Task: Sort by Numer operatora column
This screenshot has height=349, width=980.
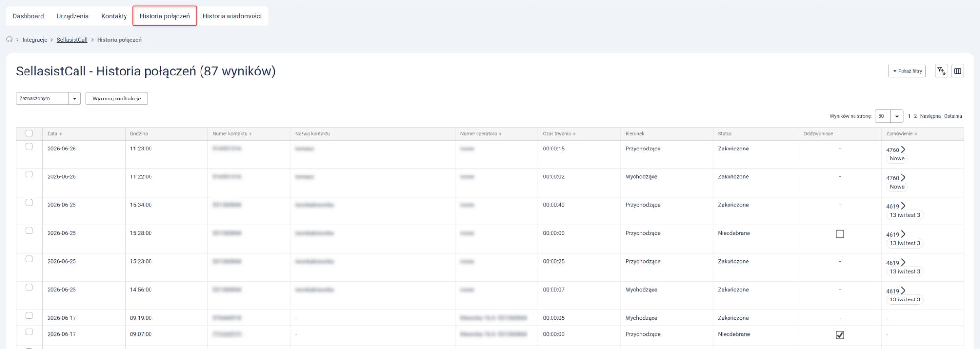Action: pos(480,134)
